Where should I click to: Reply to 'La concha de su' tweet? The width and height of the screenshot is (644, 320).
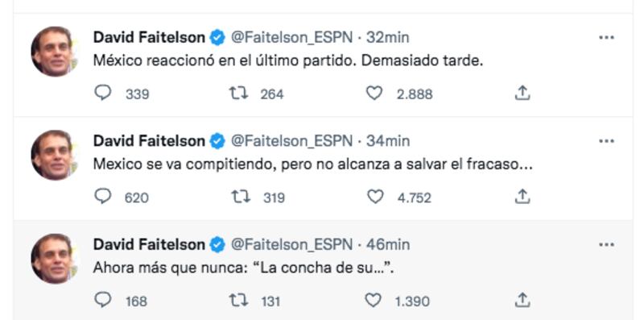[103, 300]
